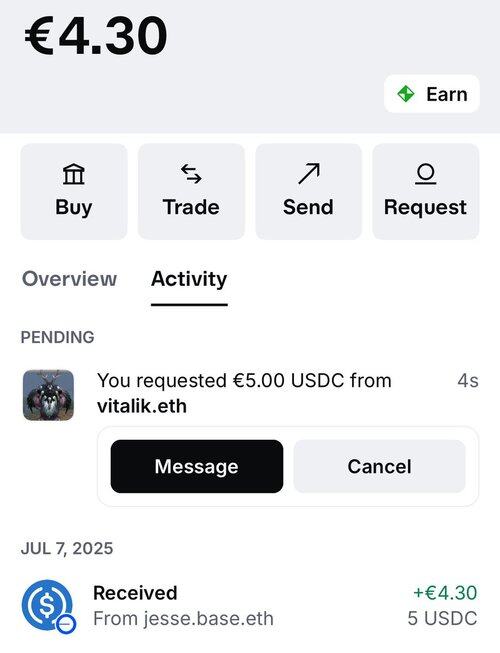Tap the Buy button label
The image size is (500, 653).
[x=74, y=207]
